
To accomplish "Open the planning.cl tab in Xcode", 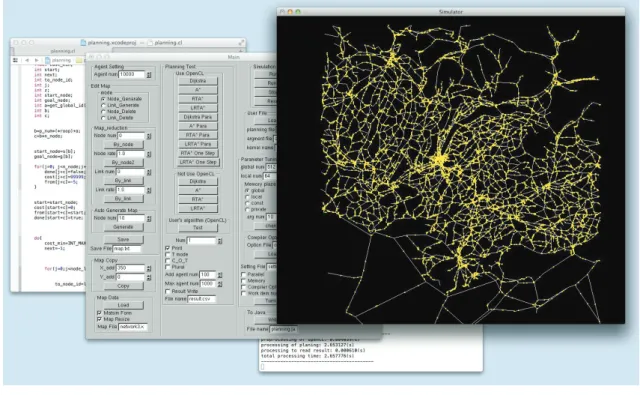I will point(63,51).
